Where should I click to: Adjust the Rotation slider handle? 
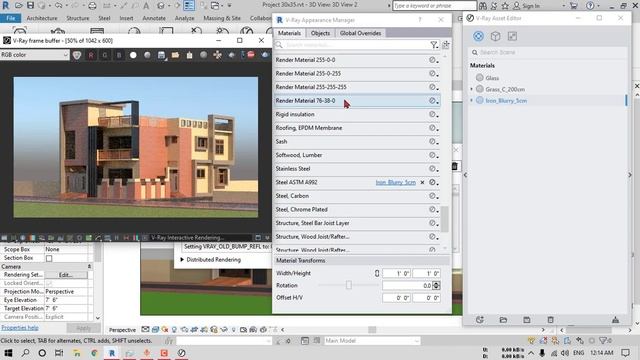(349, 285)
